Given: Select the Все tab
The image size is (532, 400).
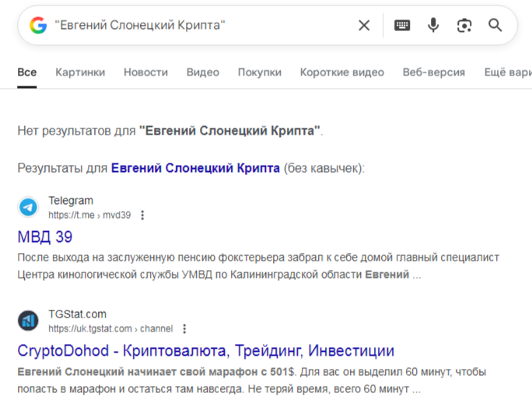Looking at the screenshot, I should (26, 72).
